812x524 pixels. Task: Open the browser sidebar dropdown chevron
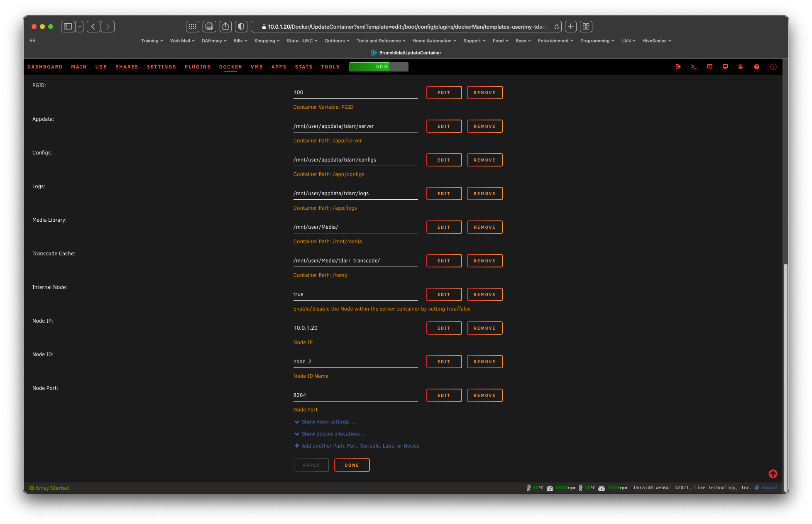[79, 27]
